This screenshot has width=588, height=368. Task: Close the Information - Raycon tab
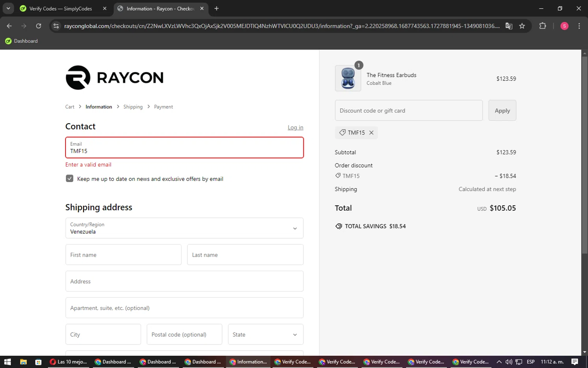202,8
